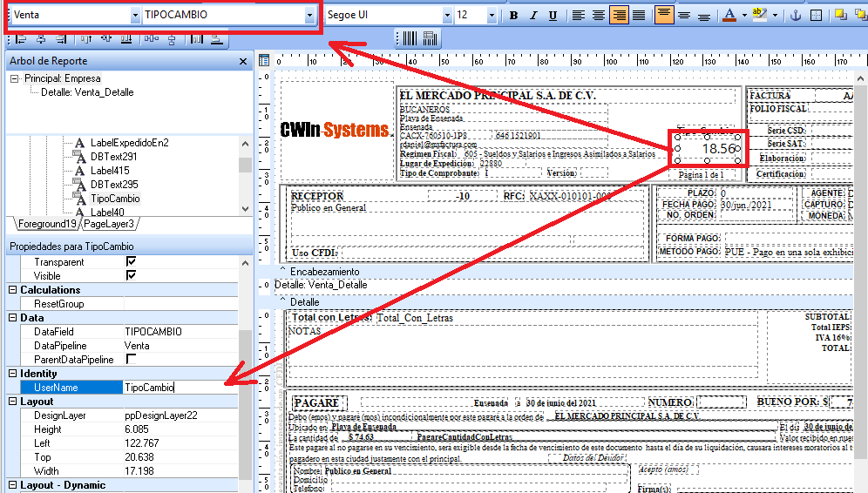The image size is (868, 493).
Task: Align text right
Action: click(x=619, y=15)
